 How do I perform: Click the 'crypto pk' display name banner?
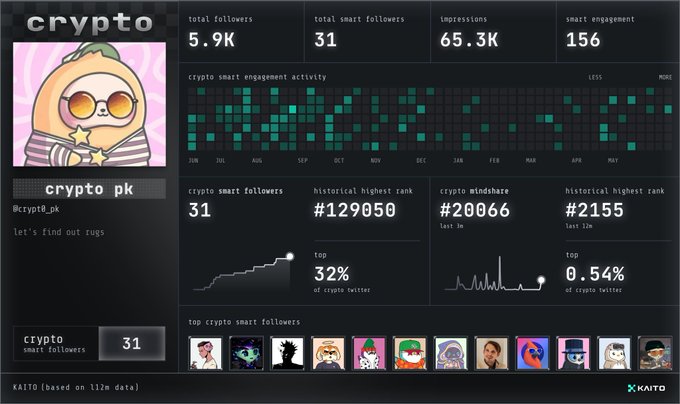coord(89,189)
